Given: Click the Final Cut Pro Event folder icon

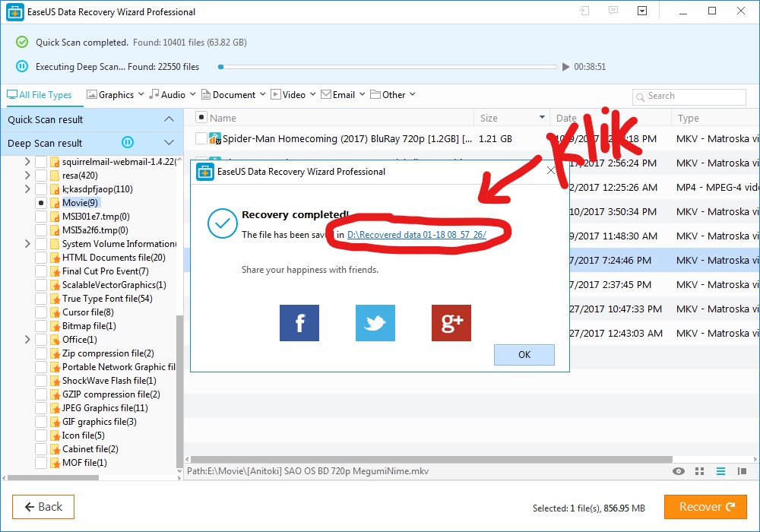Looking at the screenshot, I should coord(55,271).
